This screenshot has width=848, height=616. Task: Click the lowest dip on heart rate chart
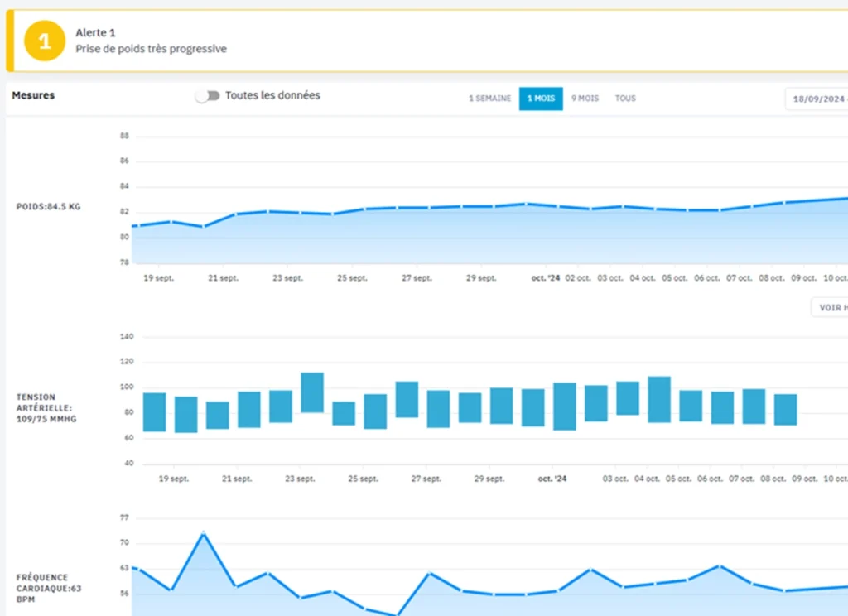(x=397, y=614)
